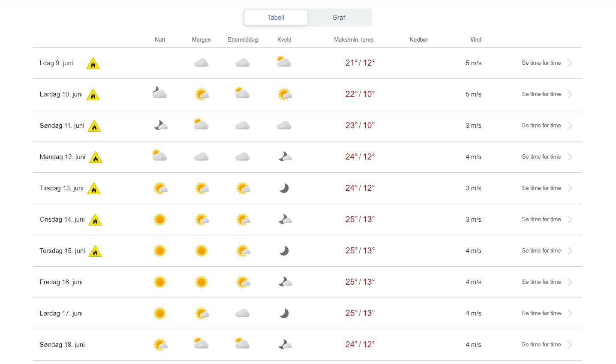This screenshot has height=364, width=616.
Task: Click morning sun icon on Fredag 16. juni
Action: [201, 282]
